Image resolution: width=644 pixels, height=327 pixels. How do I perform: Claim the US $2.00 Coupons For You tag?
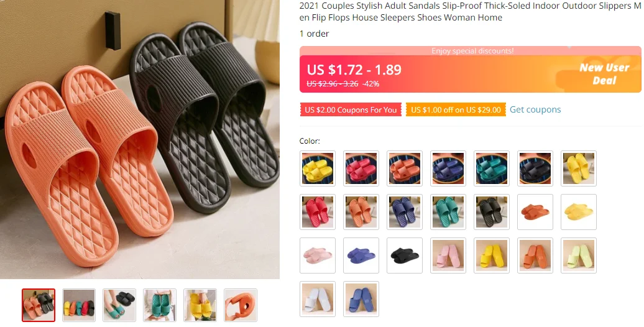351,109
